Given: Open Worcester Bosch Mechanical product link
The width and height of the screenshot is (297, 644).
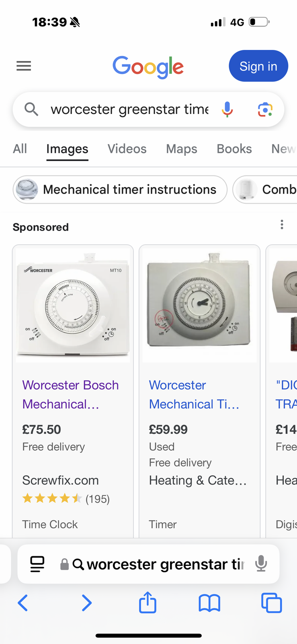Looking at the screenshot, I should pyautogui.click(x=70, y=394).
